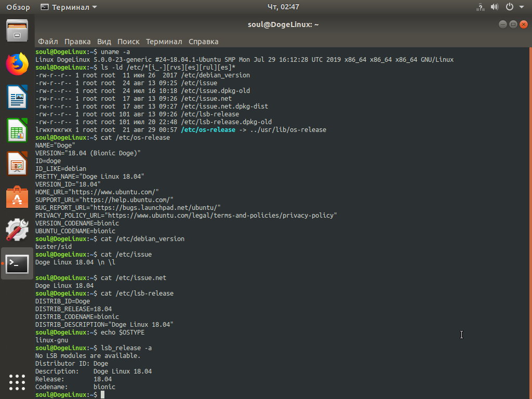The image size is (532, 399).
Task: Click the /etc/lsb-release.dpkg-old file name
Action: tap(227, 122)
